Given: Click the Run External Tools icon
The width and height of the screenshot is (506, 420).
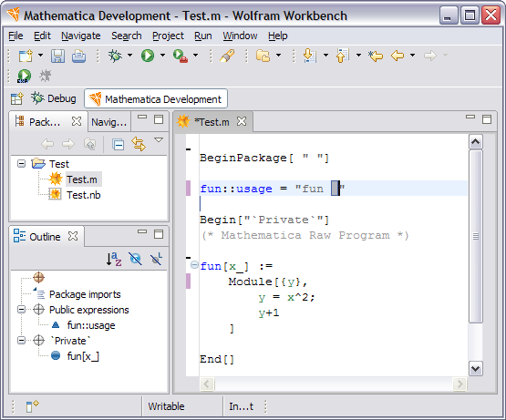Looking at the screenshot, I should 181,56.
